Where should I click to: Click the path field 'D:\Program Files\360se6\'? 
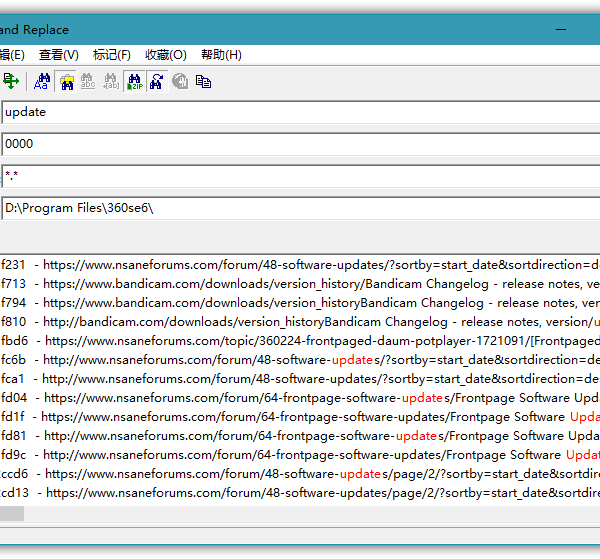[300, 208]
